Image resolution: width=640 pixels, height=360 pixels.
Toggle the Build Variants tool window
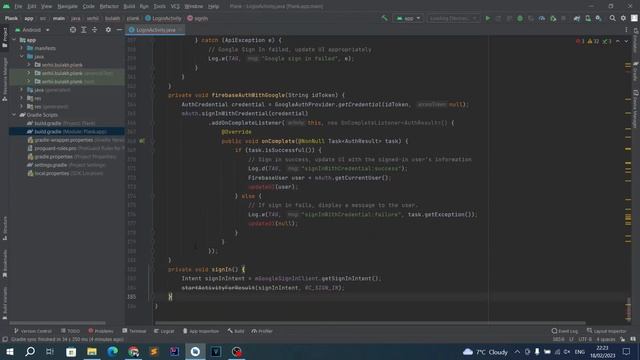[x=4, y=302]
